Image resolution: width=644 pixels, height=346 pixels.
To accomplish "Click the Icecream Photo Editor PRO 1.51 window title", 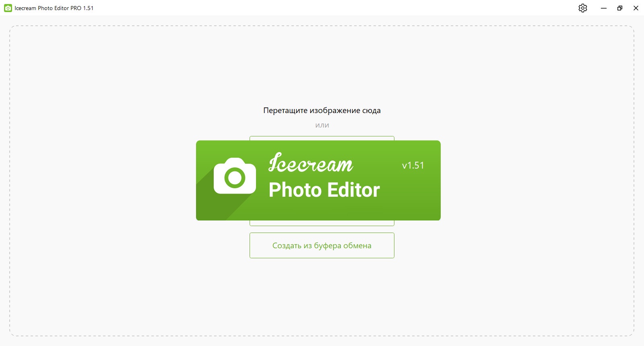I will [x=54, y=8].
